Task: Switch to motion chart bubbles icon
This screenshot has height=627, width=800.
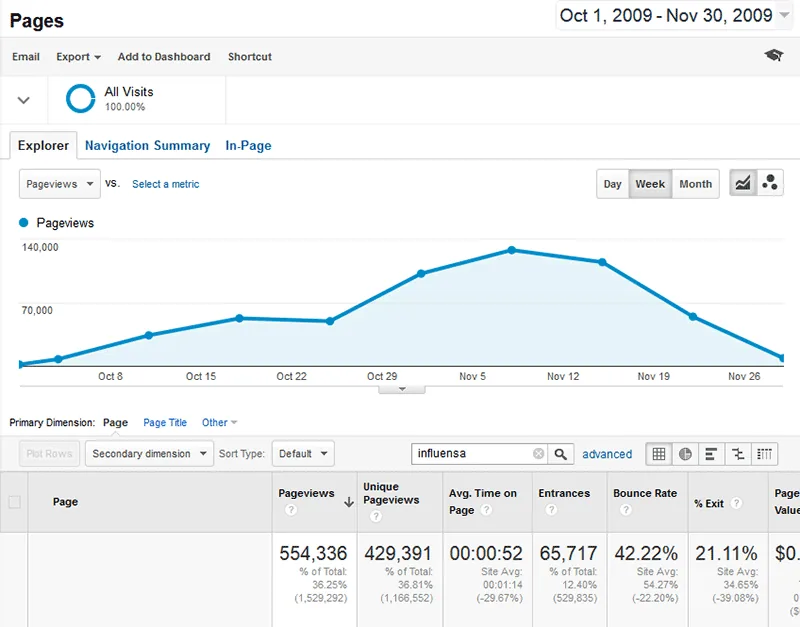Action: click(x=769, y=183)
